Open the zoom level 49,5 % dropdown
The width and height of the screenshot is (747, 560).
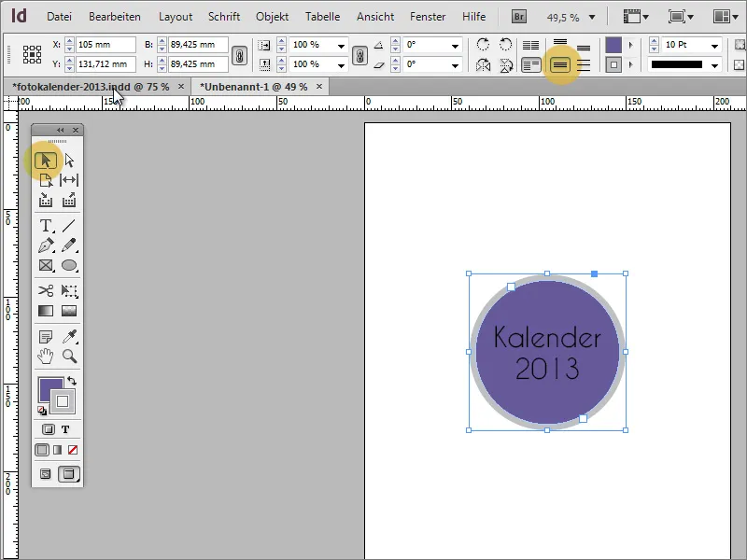point(592,18)
